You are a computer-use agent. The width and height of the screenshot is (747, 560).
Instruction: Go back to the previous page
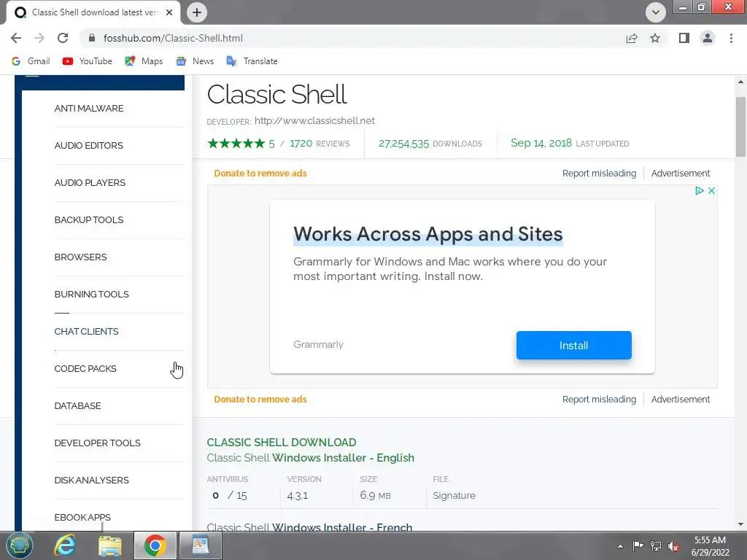16,38
